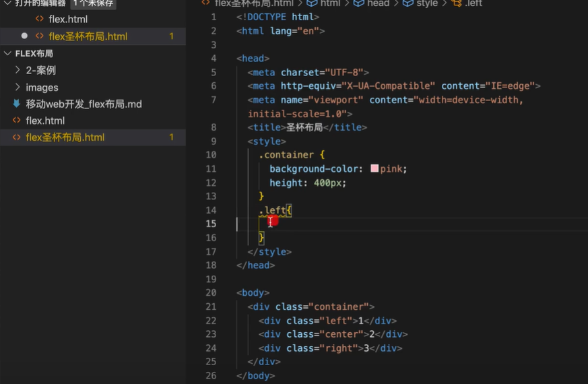This screenshot has width=588, height=384.
Task: Click unsaved dot beside flex圣杯布局.html
Action: pos(24,36)
